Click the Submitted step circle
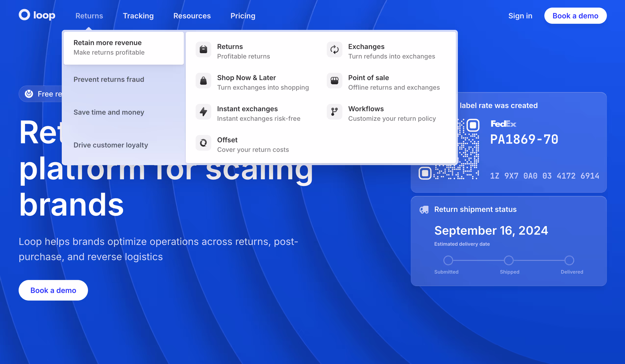The height and width of the screenshot is (364, 625). 448,260
